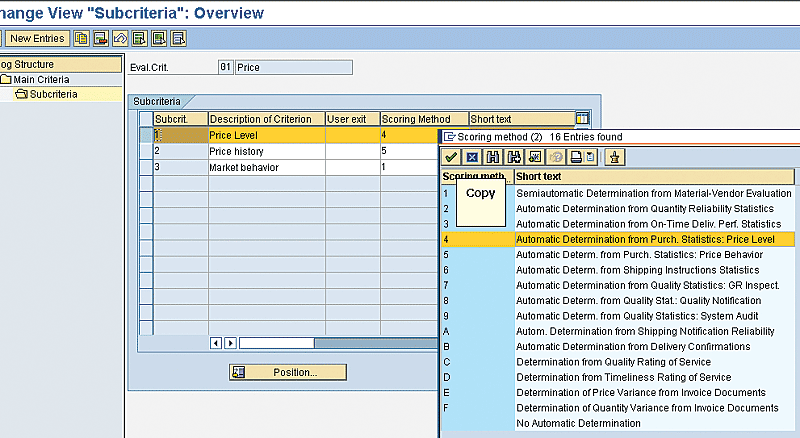Click the Copy As icon beside New Entries
This screenshot has height=438, width=800.
81,39
